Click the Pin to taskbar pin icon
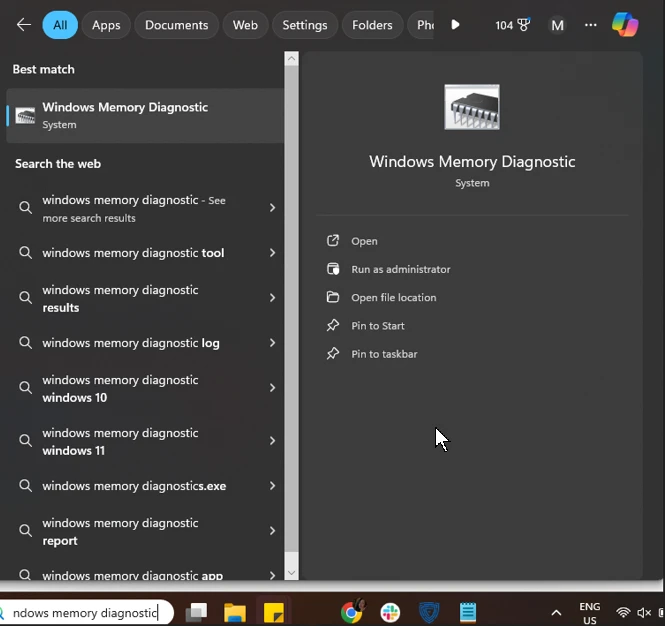 click(333, 353)
